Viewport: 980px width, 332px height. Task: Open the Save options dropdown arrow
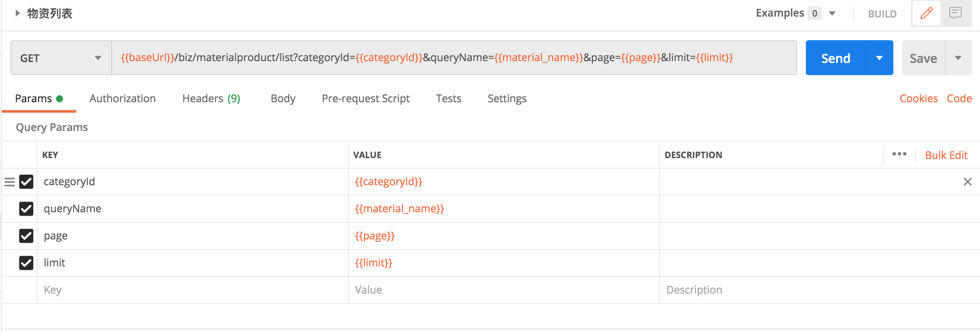(958, 58)
